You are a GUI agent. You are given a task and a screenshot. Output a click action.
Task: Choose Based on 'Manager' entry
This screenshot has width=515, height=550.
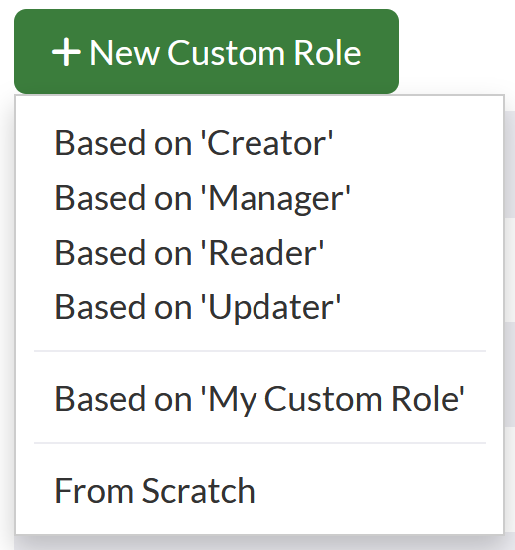(x=259, y=198)
